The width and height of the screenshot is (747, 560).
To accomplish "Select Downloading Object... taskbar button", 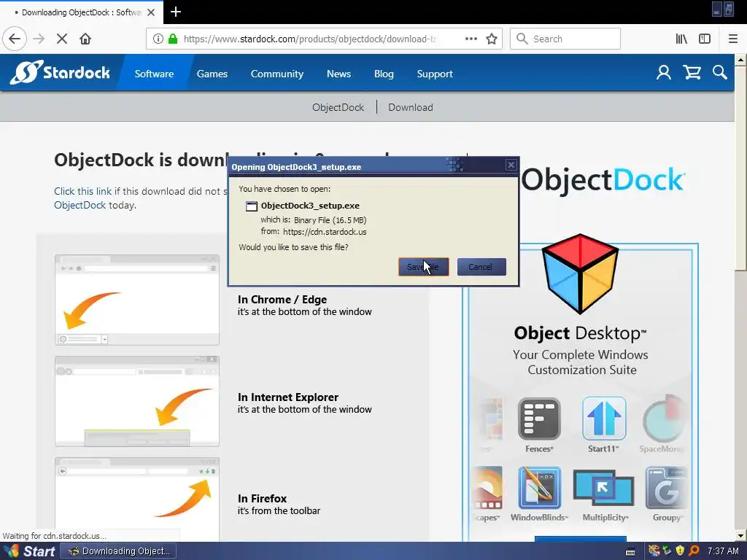I will pyautogui.click(x=119, y=551).
